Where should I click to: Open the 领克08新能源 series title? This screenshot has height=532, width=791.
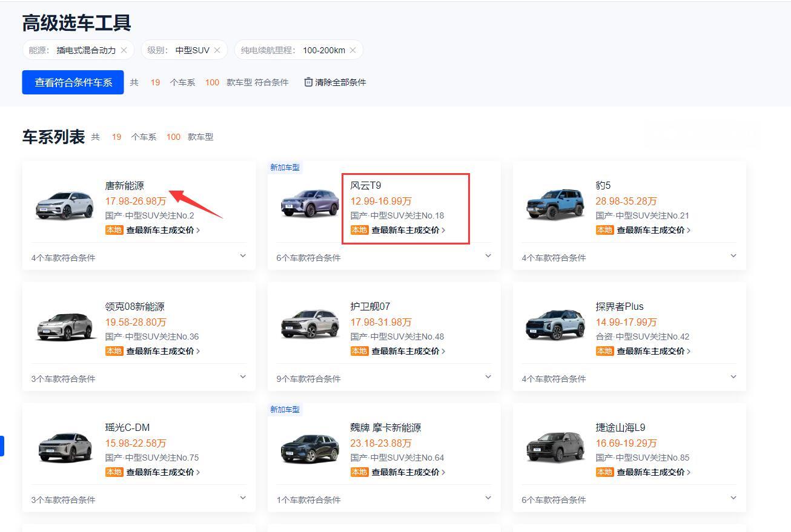coord(134,307)
